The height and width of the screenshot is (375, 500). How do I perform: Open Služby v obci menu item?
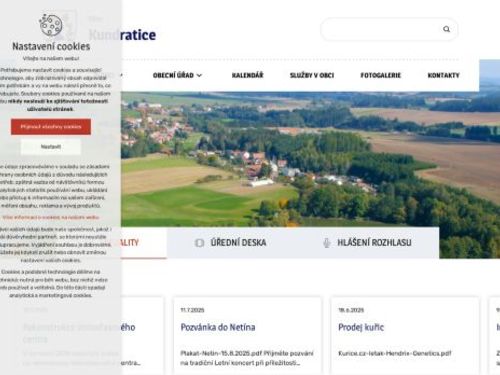click(312, 75)
